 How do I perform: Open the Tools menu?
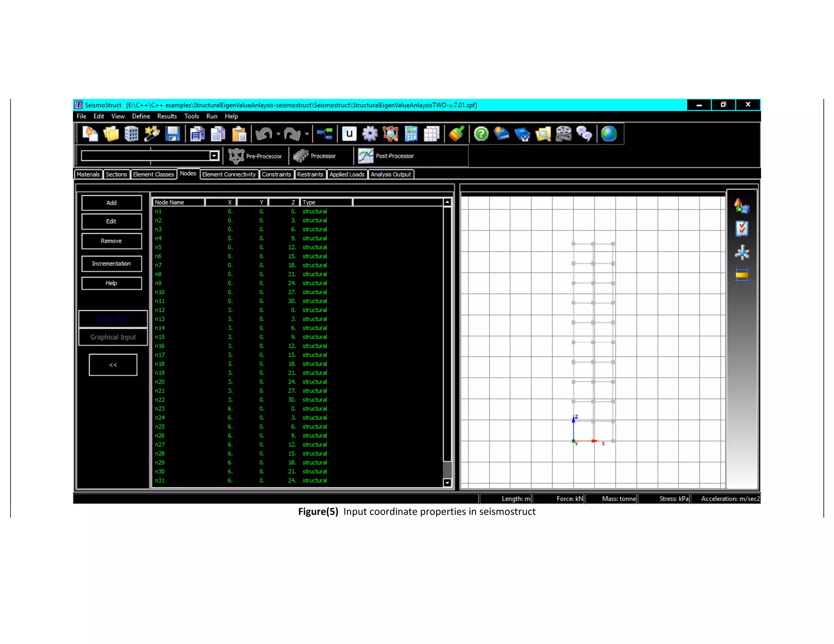point(191,116)
